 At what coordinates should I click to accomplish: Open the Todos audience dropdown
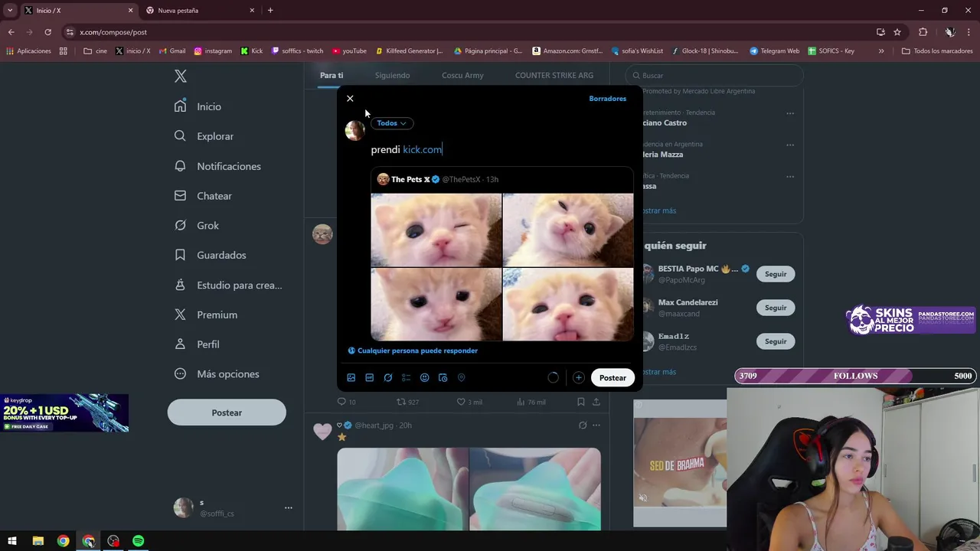point(391,123)
